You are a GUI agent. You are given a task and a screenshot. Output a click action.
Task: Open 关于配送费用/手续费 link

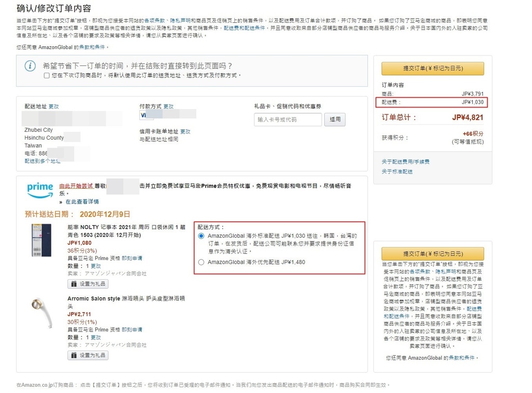pyautogui.click(x=405, y=162)
